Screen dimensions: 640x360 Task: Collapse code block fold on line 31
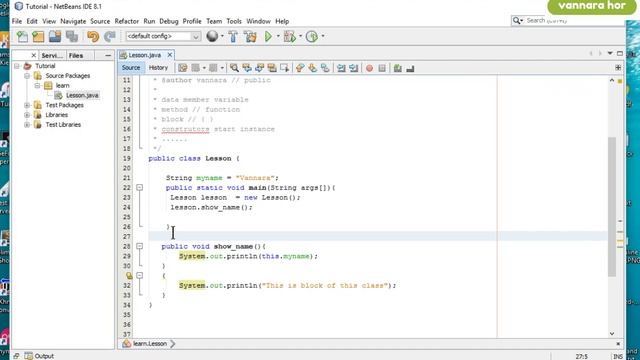point(140,276)
